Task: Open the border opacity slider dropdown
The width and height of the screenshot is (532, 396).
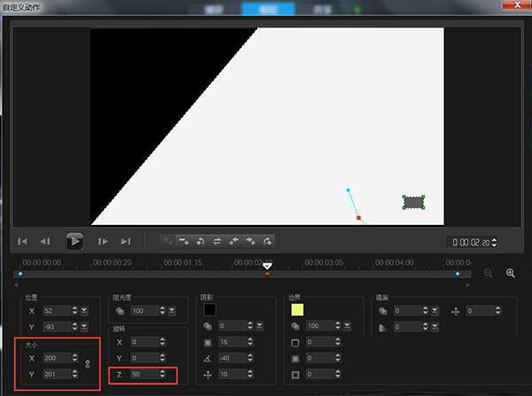Action: pos(347,326)
